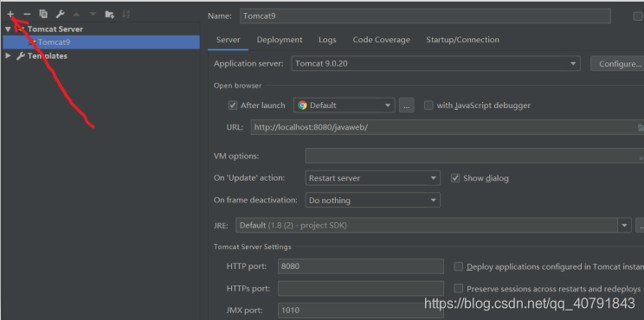The image size is (644, 320).
Task: Open the Startup/Connection tab
Action: 462,40
